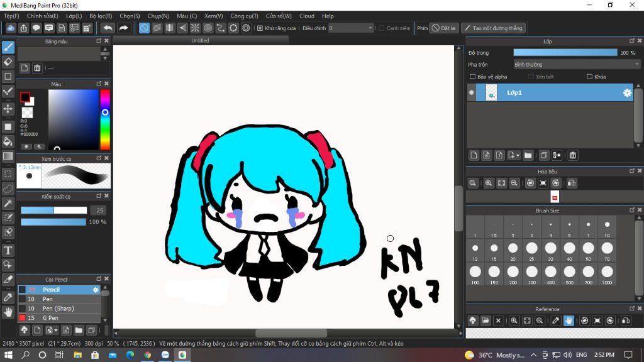The height and width of the screenshot is (362, 644).
Task: Pick brush size 100 preset
Action: (475, 274)
